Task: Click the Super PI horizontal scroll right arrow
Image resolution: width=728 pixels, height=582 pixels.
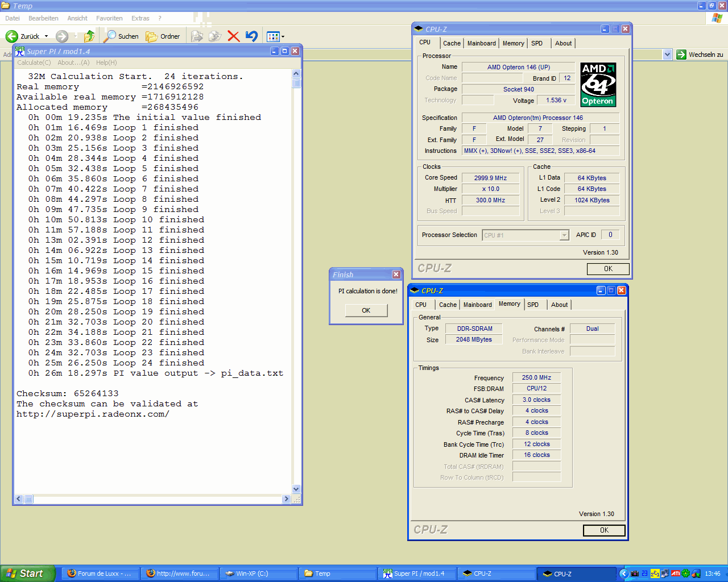Action: pos(286,499)
